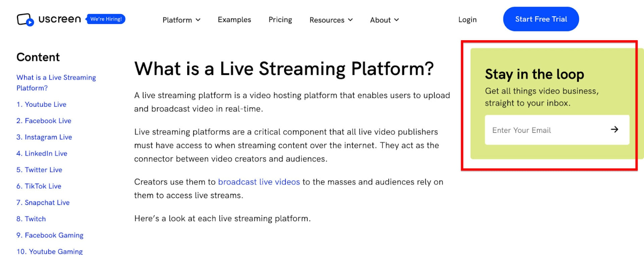The image size is (644, 255).
Task: Open the Examples page
Action: pyautogui.click(x=234, y=20)
